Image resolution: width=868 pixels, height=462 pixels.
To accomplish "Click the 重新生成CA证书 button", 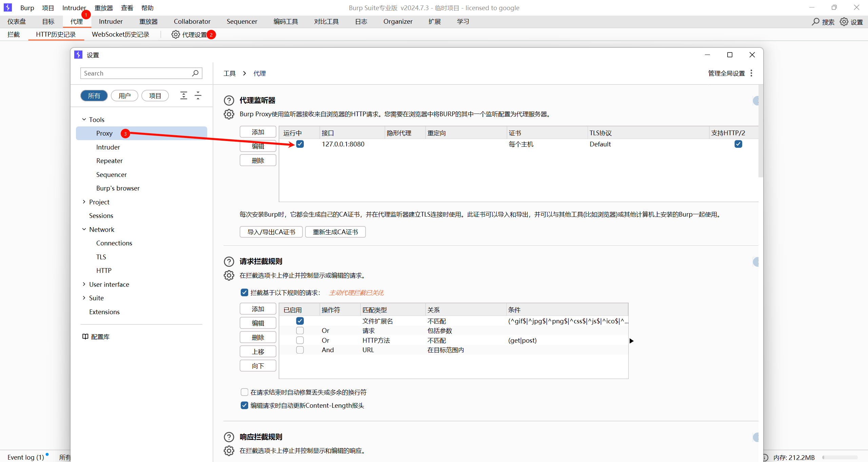I will coord(335,232).
